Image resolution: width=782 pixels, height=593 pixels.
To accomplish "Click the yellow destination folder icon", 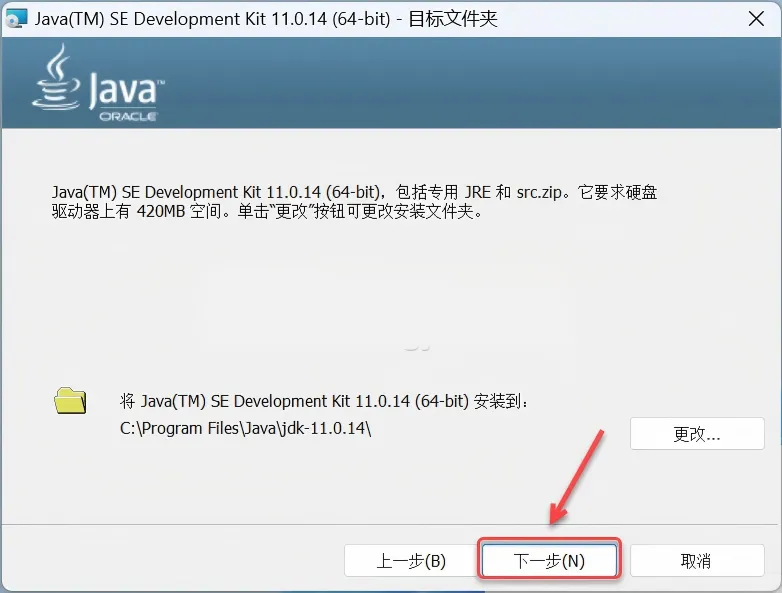I will click(70, 400).
